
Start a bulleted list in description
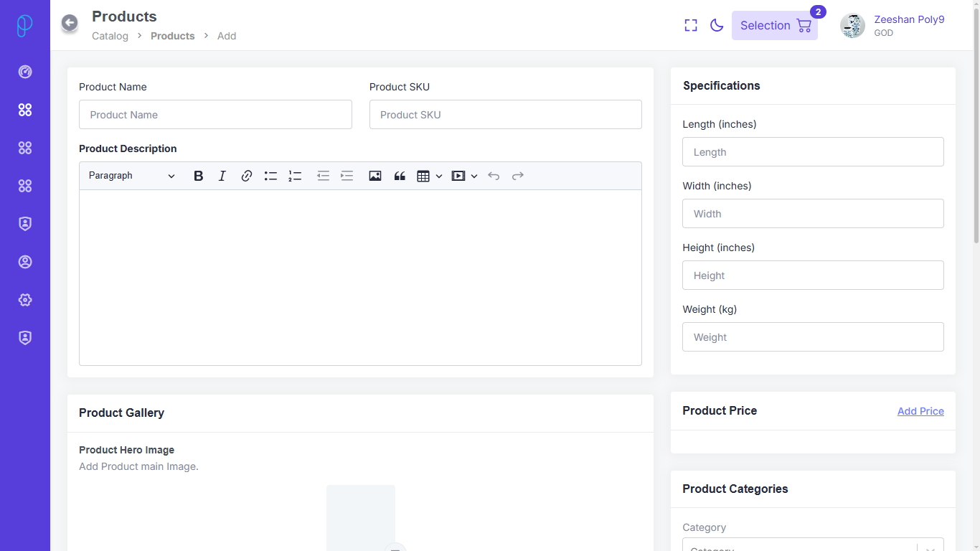270,176
